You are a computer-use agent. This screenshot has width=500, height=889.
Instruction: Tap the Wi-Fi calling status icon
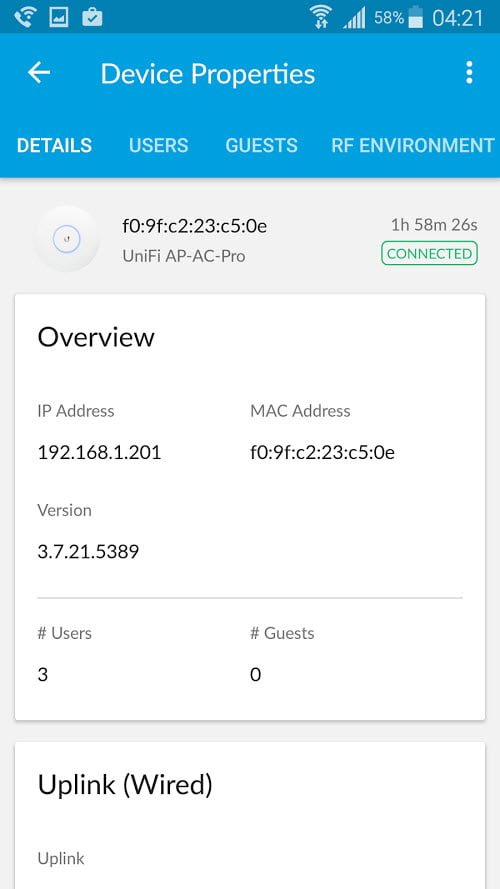[24, 18]
